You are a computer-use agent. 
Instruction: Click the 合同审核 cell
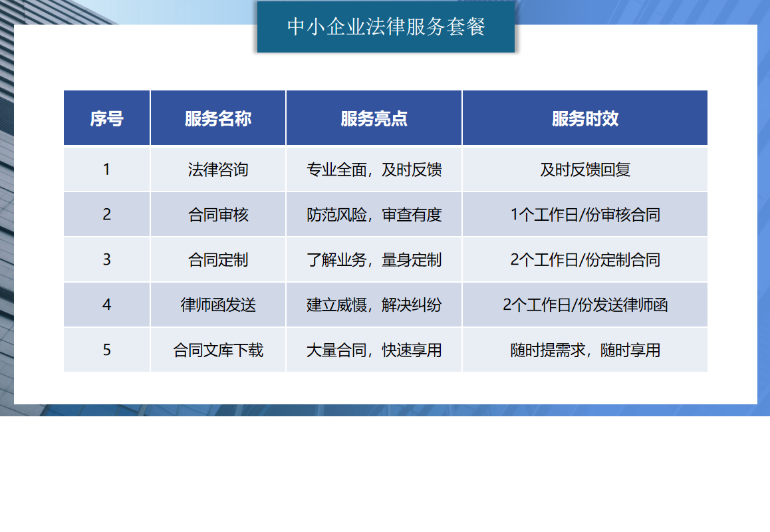pos(218,215)
